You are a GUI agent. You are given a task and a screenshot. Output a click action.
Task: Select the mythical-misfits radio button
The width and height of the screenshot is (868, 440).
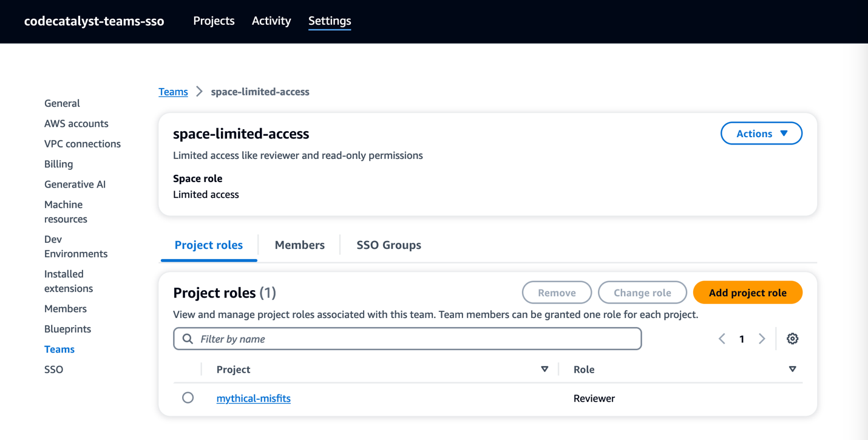point(188,398)
